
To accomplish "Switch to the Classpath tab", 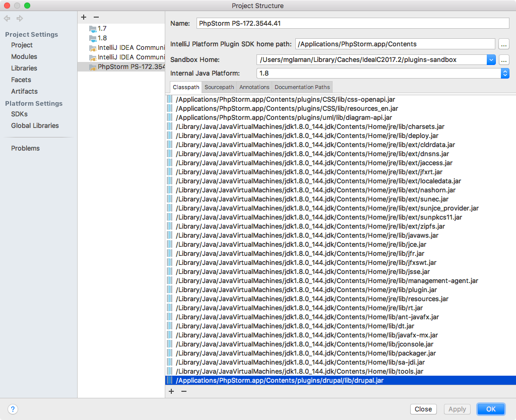I will pyautogui.click(x=186, y=87).
